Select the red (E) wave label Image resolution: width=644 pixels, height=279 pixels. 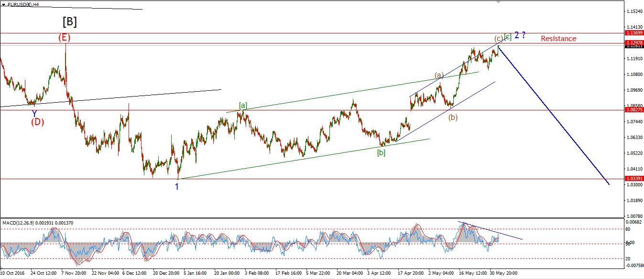click(x=65, y=38)
